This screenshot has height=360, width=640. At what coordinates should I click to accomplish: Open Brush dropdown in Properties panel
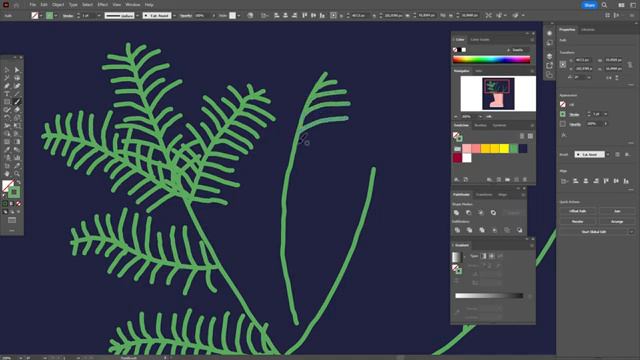[x=608, y=155]
